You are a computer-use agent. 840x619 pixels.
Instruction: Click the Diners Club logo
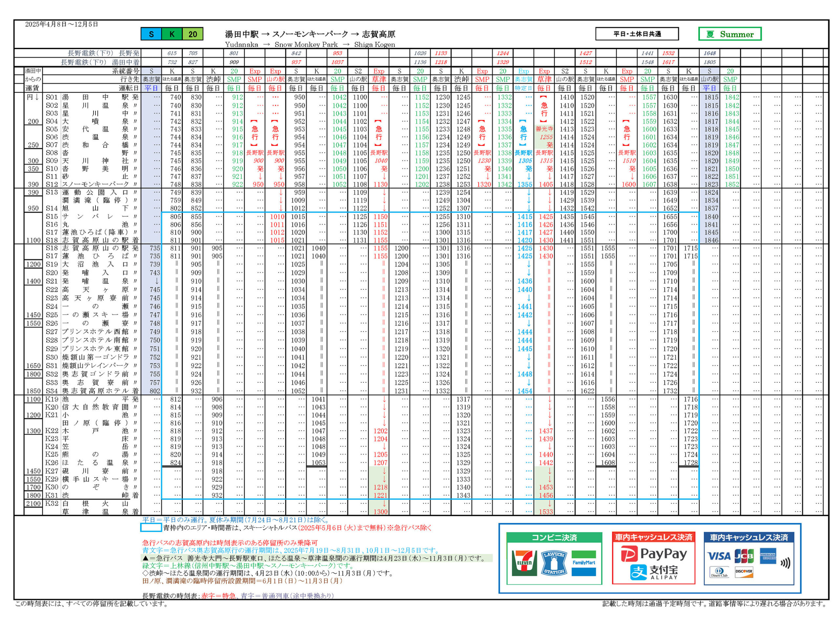click(x=719, y=572)
